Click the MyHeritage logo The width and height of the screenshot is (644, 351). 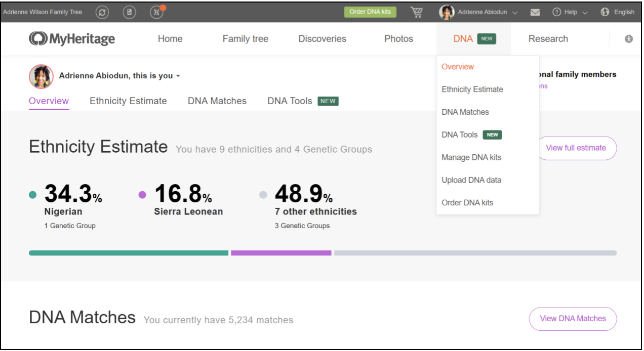click(72, 39)
